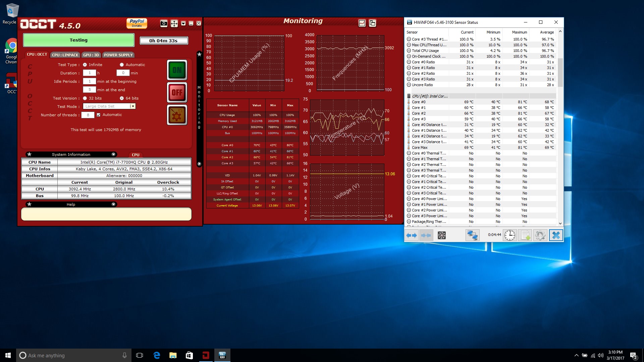
Task: Select the 32 bits test version
Action: click(85, 98)
